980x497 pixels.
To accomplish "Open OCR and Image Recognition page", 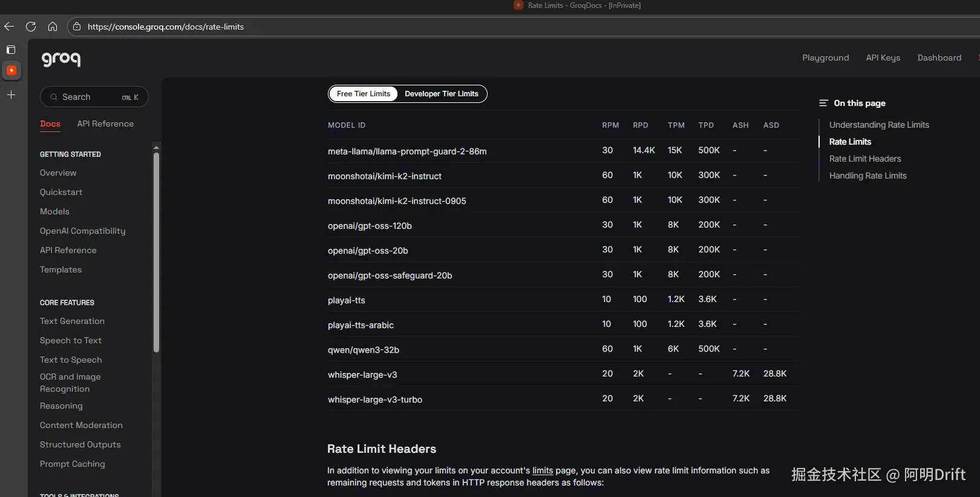I will pyautogui.click(x=70, y=383).
